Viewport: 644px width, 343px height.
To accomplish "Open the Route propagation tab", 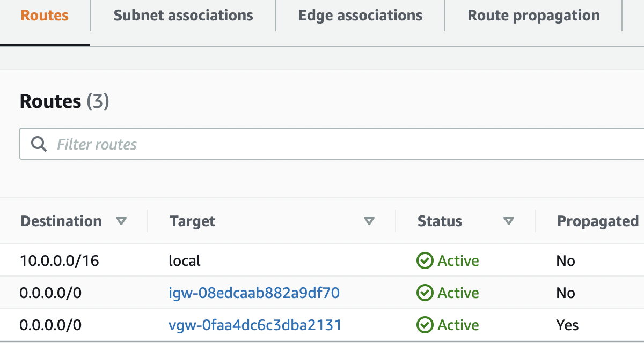I will point(533,16).
